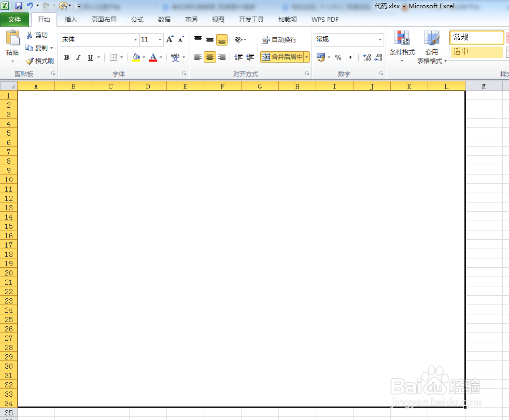This screenshot has height=420, width=509.
Task: Open the WPS PDF tab
Action: (x=325, y=20)
